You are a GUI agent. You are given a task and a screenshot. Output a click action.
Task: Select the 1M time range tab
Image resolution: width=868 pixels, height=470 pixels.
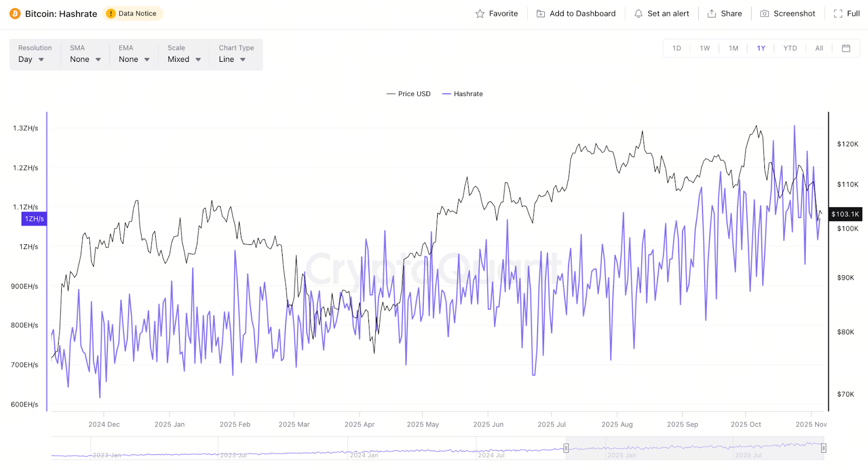(733, 48)
